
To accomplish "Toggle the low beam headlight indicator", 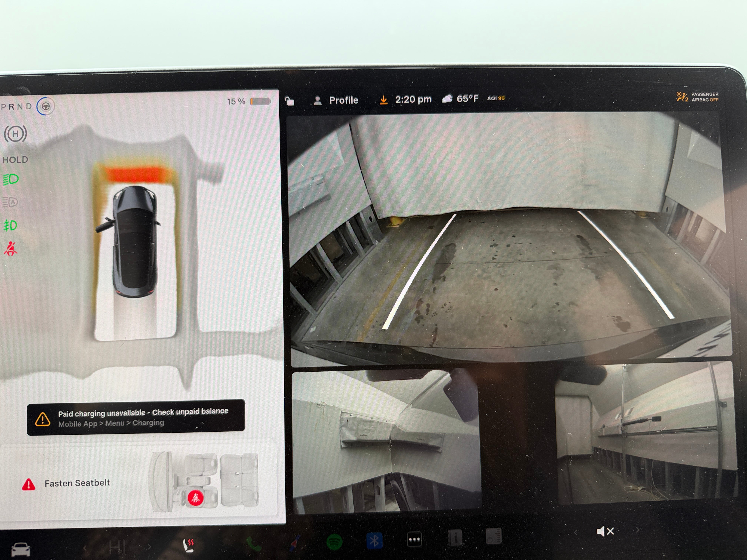I will 11,179.
